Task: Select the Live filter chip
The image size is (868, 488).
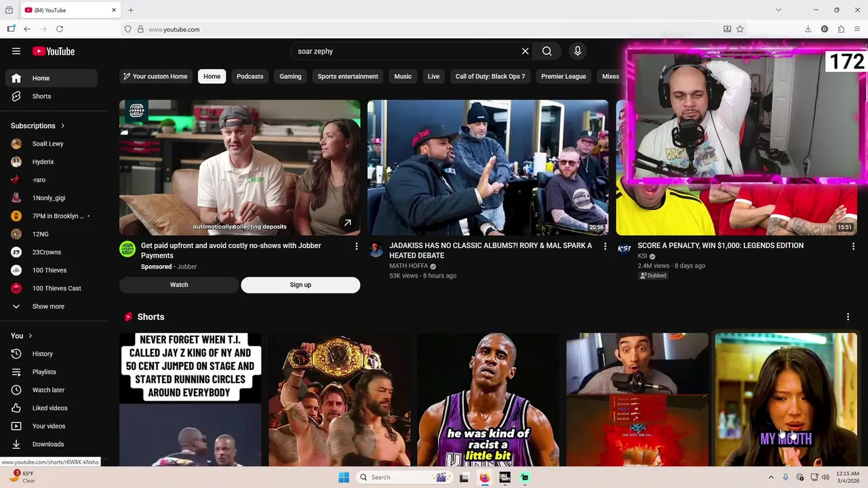Action: pyautogui.click(x=433, y=77)
